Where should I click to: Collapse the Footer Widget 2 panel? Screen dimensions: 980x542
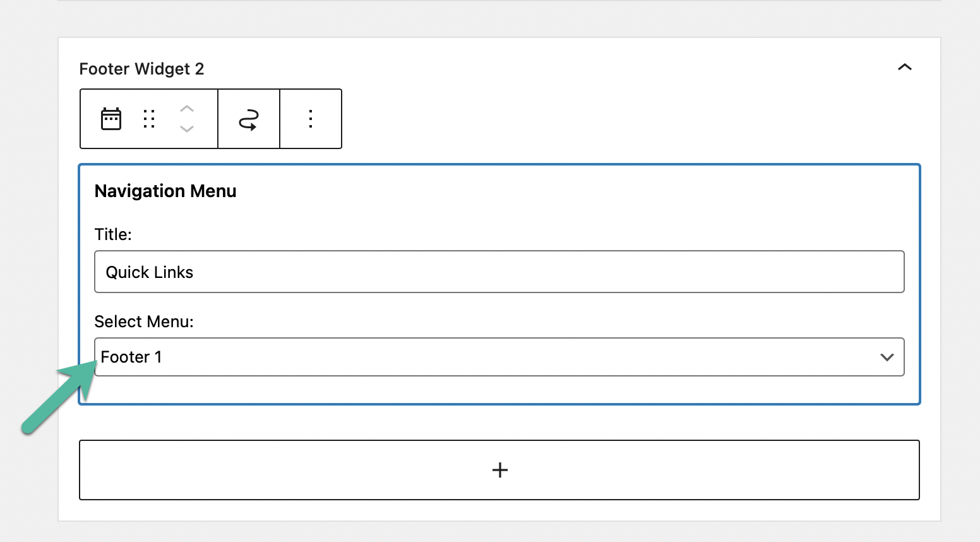pyautogui.click(x=905, y=67)
